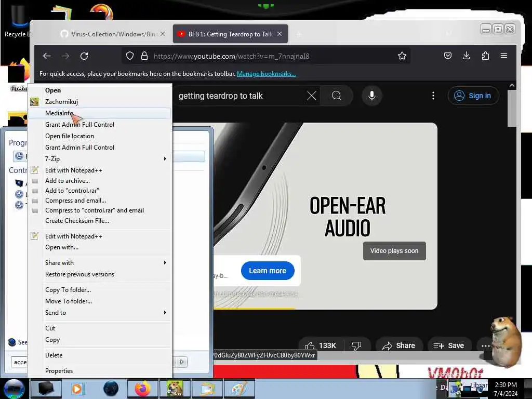Close the BFB 1 YouTube tab
The height and width of the screenshot is (399, 532).
[x=279, y=34]
